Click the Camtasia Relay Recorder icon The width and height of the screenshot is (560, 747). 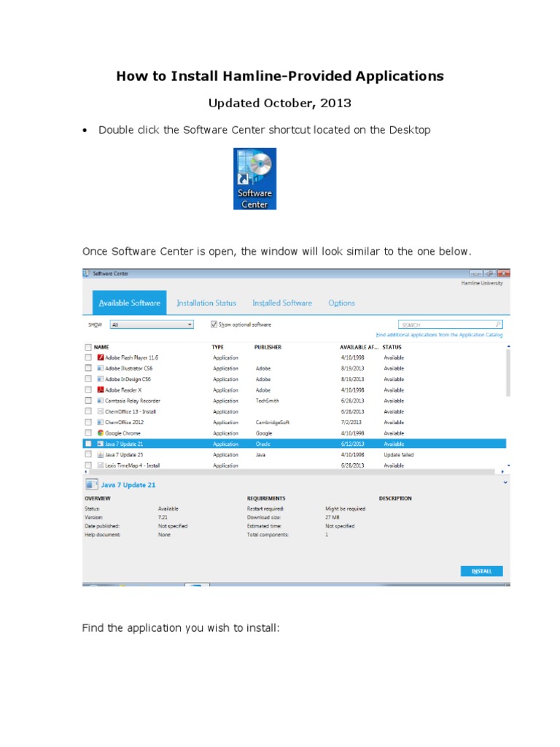tap(101, 400)
